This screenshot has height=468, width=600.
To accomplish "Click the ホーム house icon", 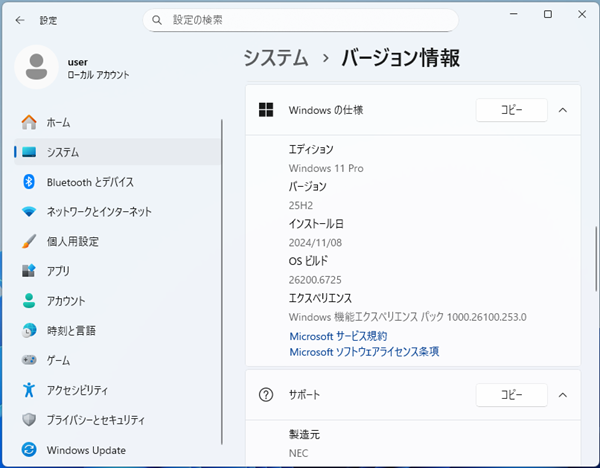I will [x=29, y=122].
